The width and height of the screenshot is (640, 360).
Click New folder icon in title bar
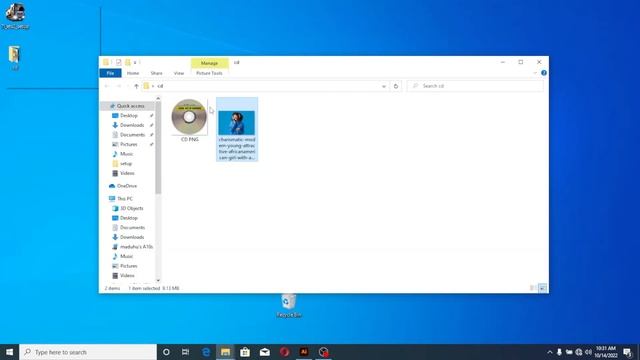[x=128, y=62]
